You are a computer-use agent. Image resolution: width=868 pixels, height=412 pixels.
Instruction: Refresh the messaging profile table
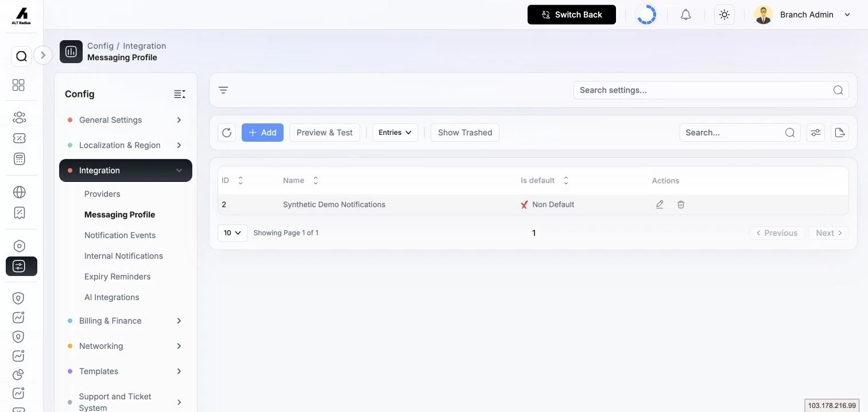pos(227,133)
